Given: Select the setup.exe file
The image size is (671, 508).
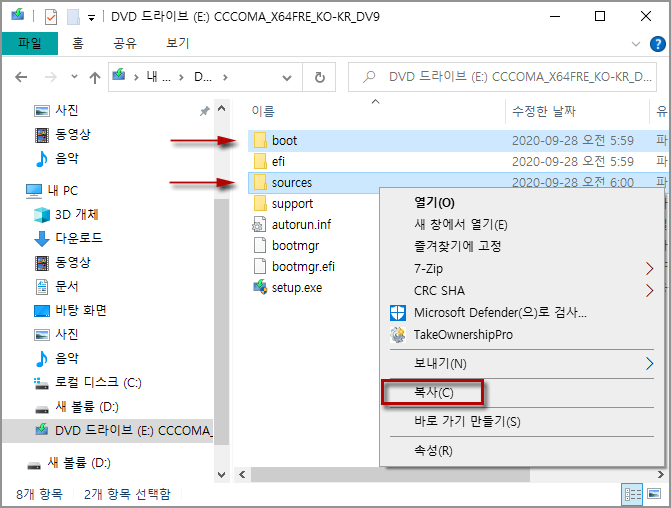Looking at the screenshot, I should (297, 288).
